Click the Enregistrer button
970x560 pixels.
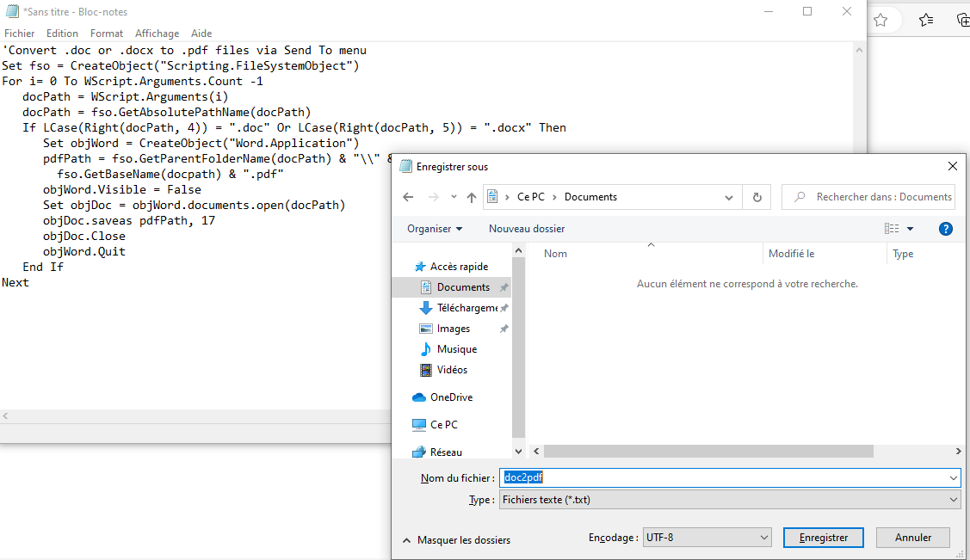(x=824, y=538)
